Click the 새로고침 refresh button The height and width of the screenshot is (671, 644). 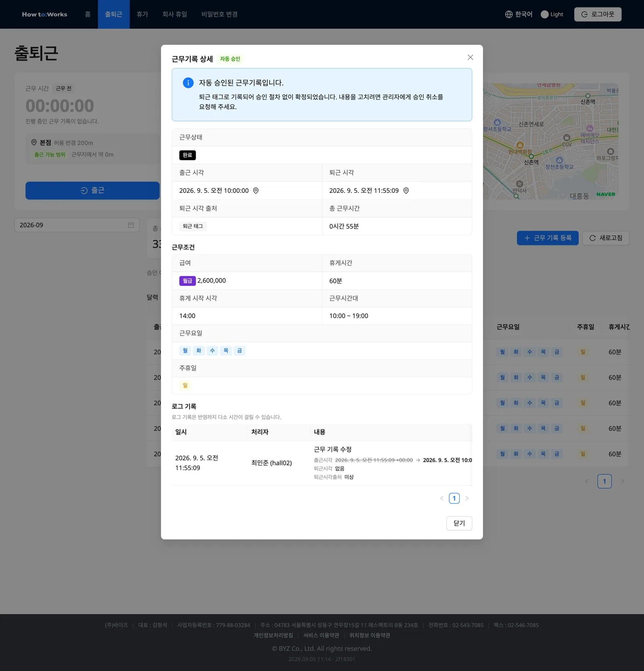coord(606,238)
